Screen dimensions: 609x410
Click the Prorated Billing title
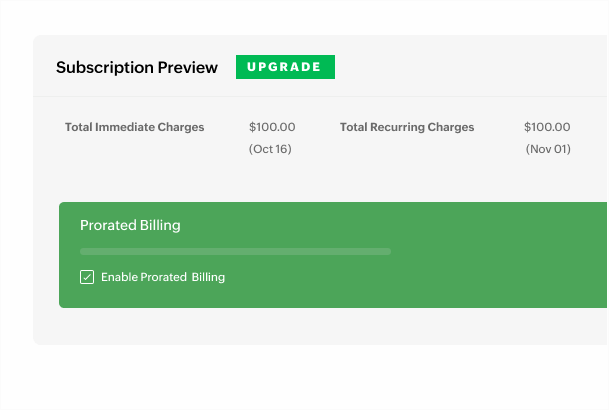tap(130, 225)
